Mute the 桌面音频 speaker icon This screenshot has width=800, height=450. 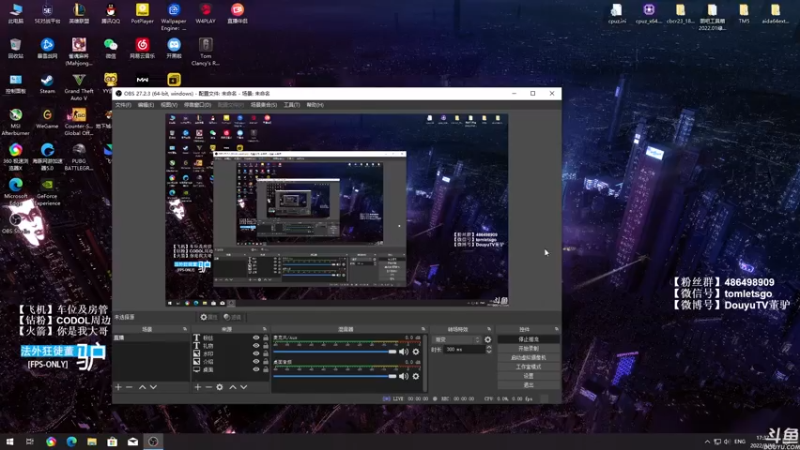pyautogui.click(x=404, y=376)
